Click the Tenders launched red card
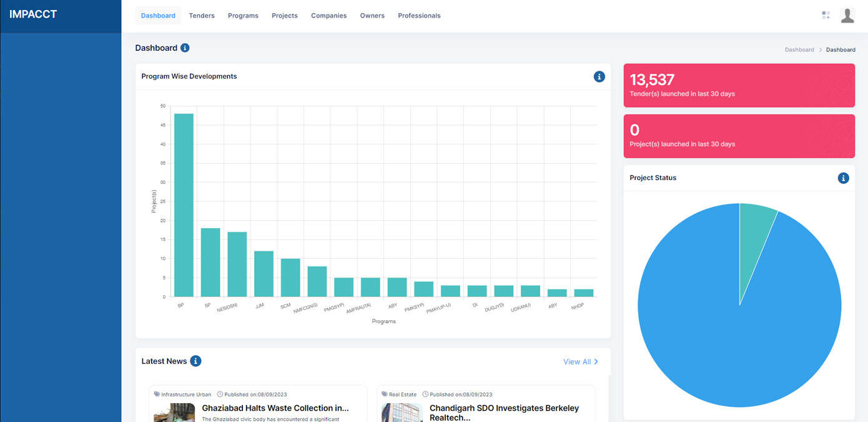Image resolution: width=868 pixels, height=422 pixels. [739, 86]
